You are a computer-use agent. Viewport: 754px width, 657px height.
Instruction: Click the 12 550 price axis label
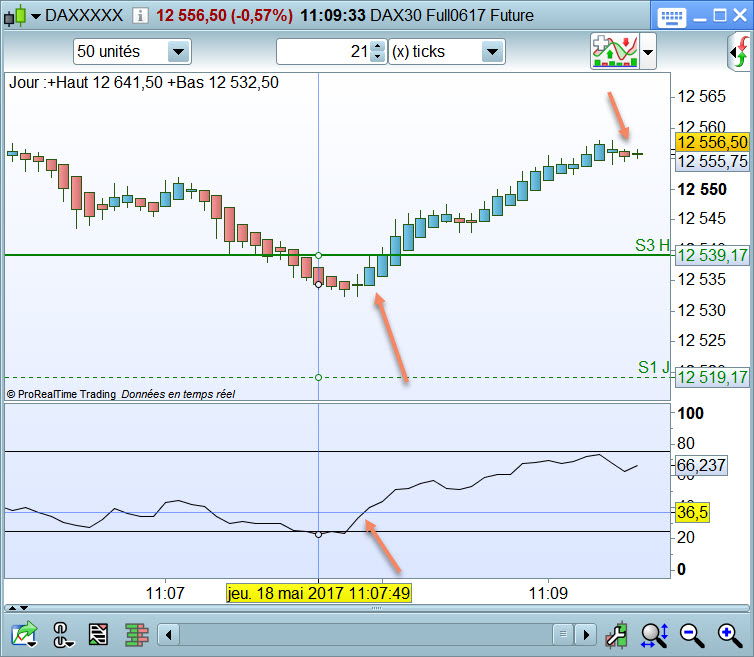[x=702, y=190]
